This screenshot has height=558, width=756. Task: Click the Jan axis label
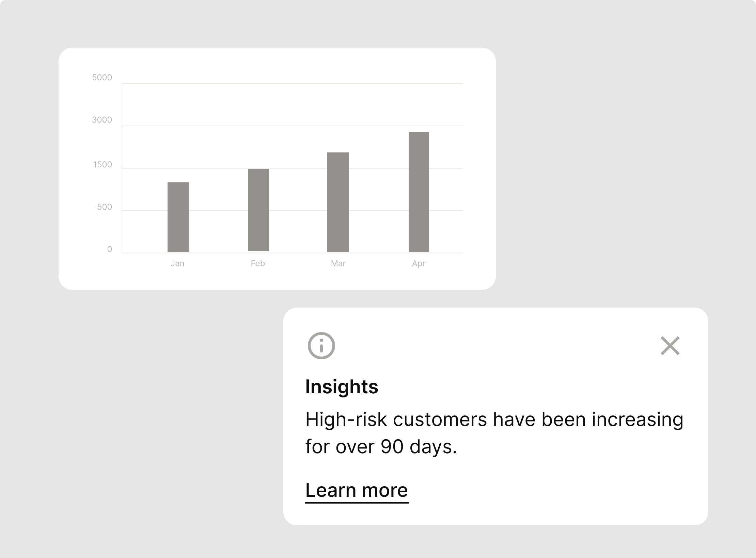[177, 263]
